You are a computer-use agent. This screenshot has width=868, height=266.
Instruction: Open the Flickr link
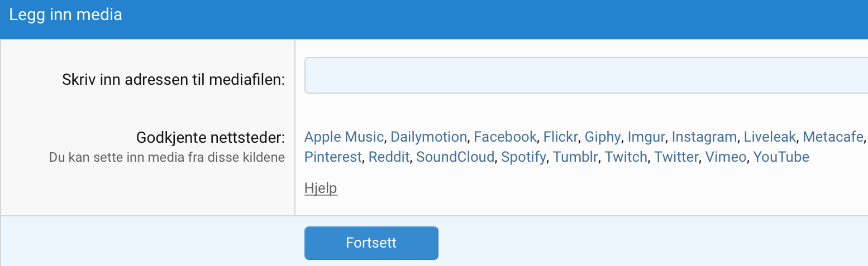[561, 137]
